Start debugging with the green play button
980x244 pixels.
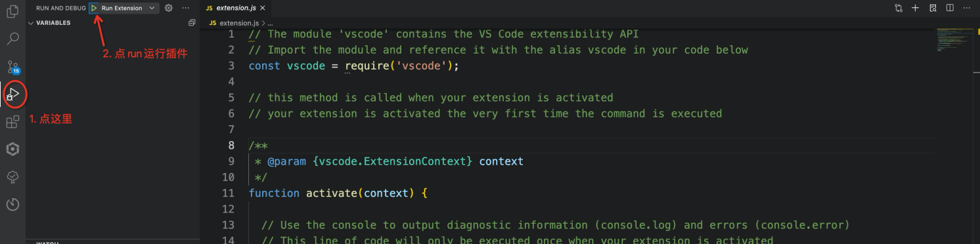click(95, 8)
